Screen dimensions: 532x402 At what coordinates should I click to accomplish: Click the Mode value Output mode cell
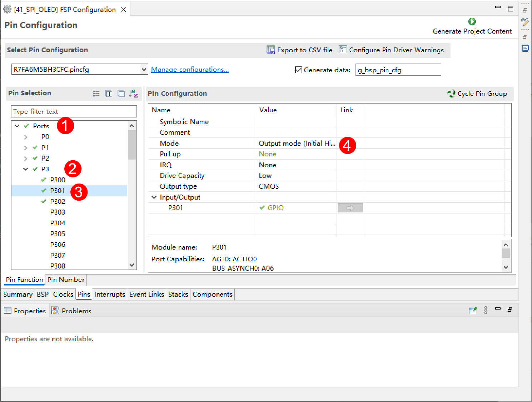pyautogui.click(x=297, y=143)
